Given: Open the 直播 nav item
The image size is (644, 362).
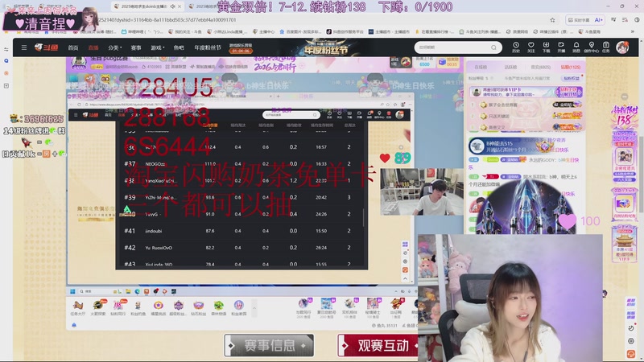Looking at the screenshot, I should [x=93, y=47].
